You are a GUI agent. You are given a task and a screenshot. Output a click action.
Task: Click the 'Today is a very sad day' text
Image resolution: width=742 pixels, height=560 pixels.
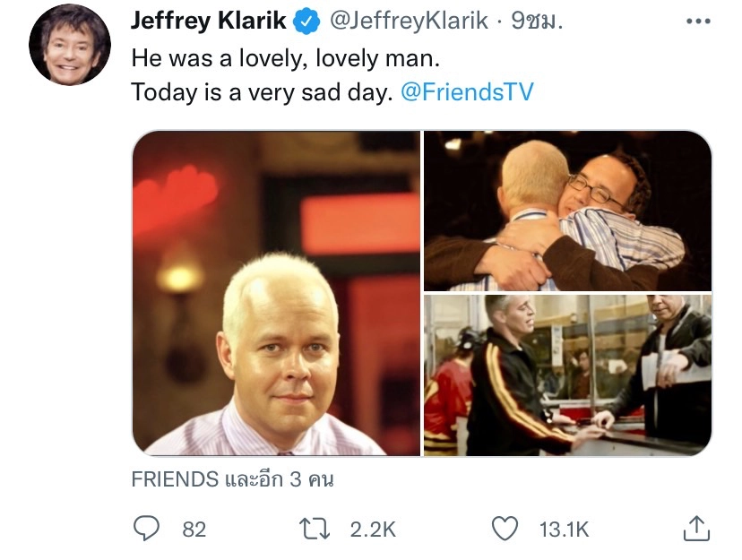tap(263, 91)
